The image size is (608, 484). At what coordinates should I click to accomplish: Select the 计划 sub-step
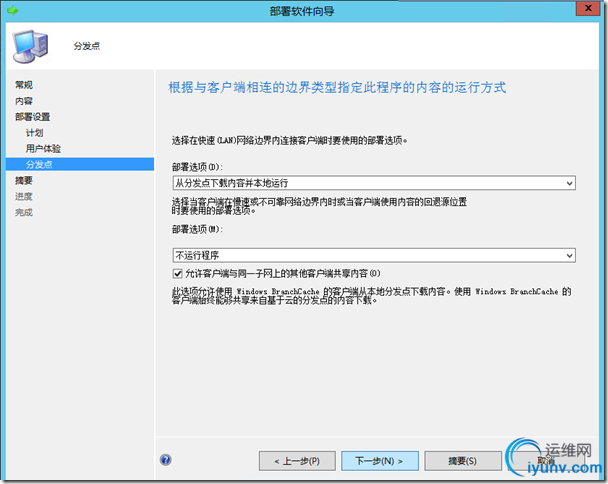point(35,133)
